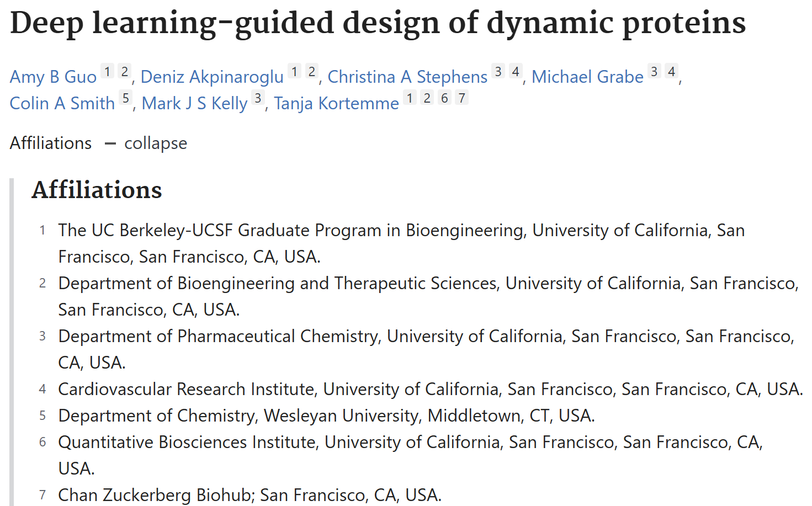
Task: Open author link Mark J S Kelly
Action: pos(194,103)
